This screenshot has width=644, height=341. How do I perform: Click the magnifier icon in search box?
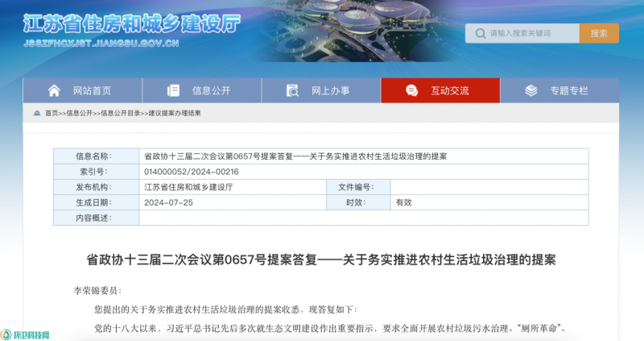coord(481,33)
